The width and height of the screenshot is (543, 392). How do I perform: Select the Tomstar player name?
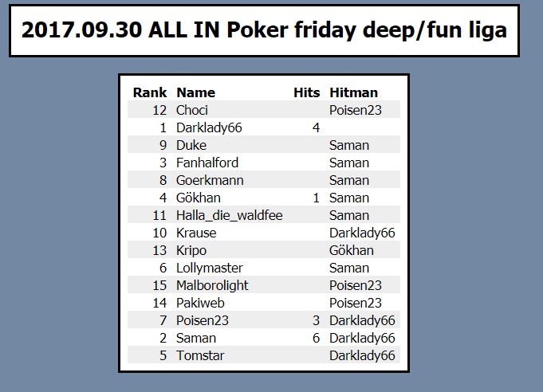pyautogui.click(x=200, y=355)
